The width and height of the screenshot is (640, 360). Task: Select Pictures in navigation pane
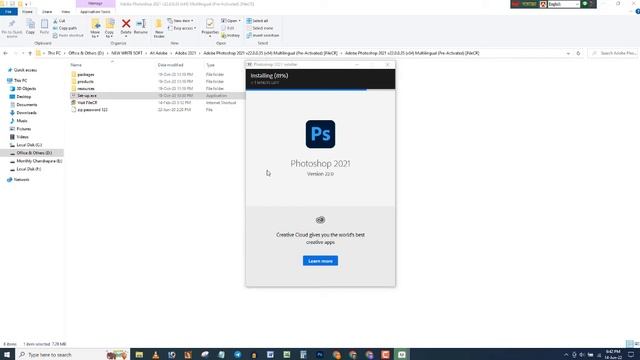point(23,129)
